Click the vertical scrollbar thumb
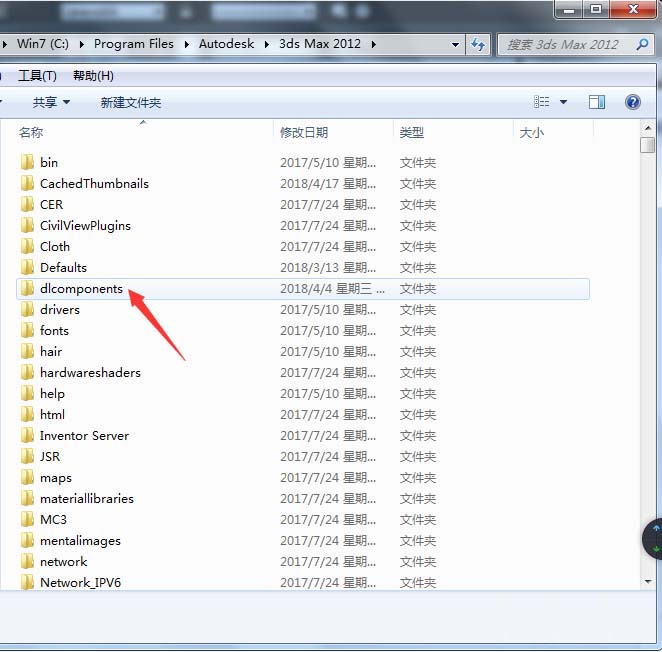The width and height of the screenshot is (662, 652). tap(647, 145)
